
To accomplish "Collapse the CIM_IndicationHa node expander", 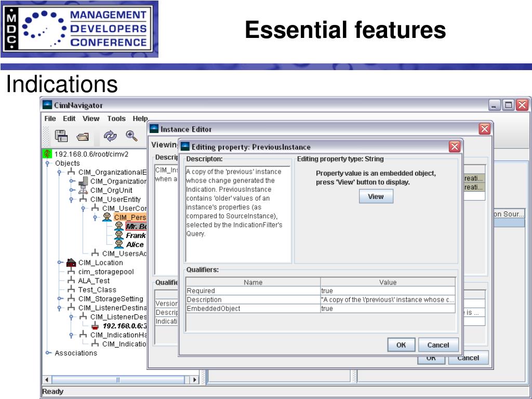I will tap(72, 335).
